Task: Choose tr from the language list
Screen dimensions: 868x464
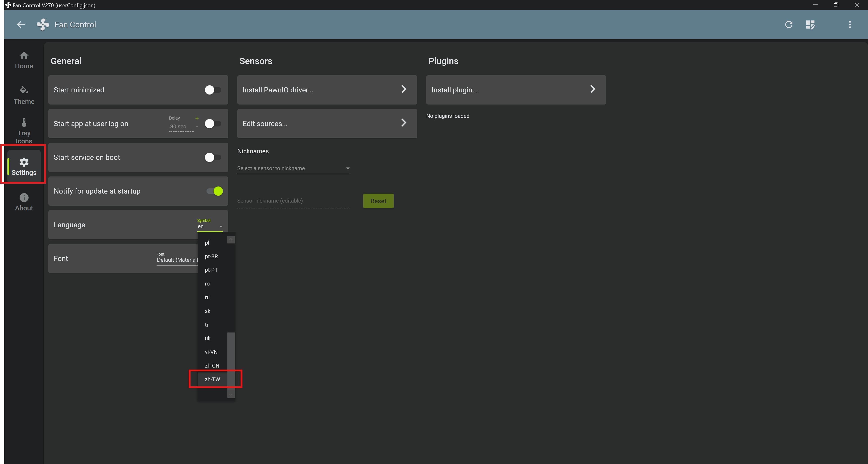Action: [x=212, y=325]
